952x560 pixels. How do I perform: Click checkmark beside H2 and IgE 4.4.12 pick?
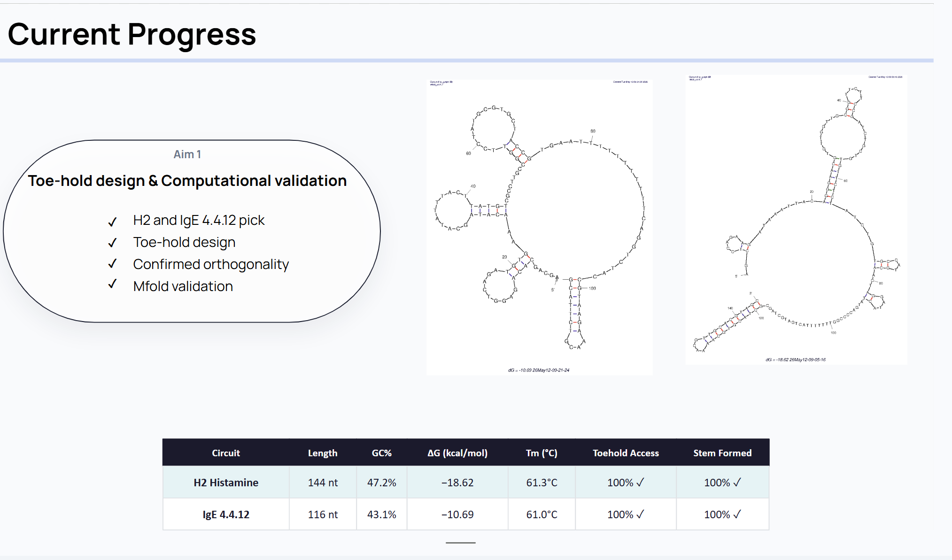[x=112, y=222]
